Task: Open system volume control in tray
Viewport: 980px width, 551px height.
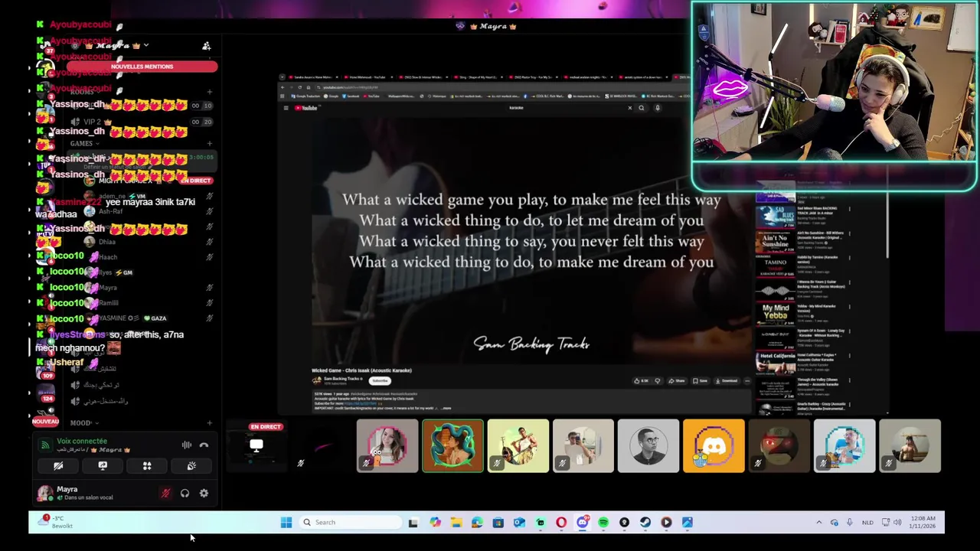Action: [897, 523]
